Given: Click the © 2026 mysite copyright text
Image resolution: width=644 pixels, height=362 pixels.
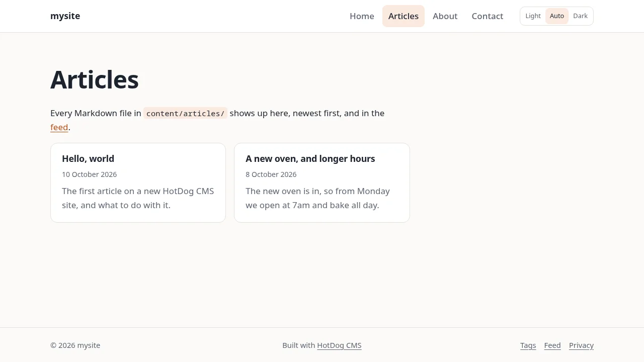Looking at the screenshot, I should (75, 345).
